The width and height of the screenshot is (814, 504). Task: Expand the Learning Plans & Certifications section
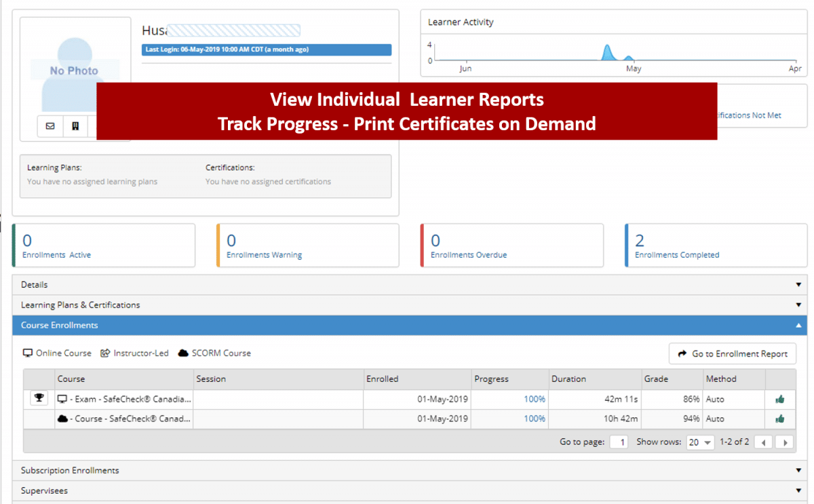[x=407, y=305]
